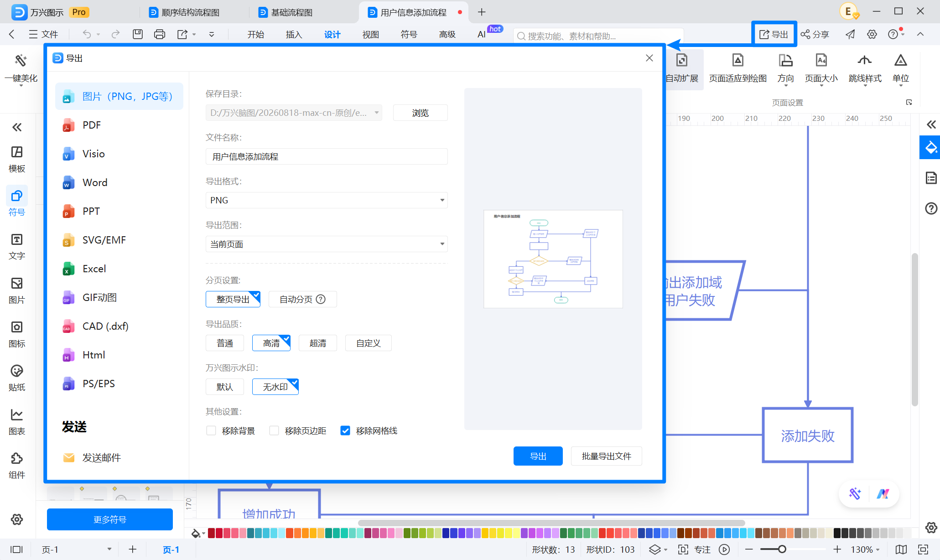
Task: Click the settings gear at sidebar bottom
Action: tap(17, 519)
